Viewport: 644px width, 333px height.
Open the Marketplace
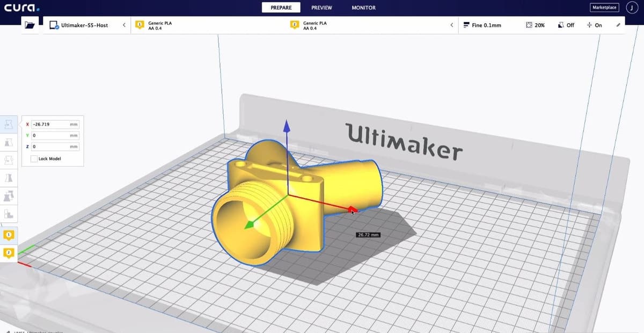[x=604, y=8]
